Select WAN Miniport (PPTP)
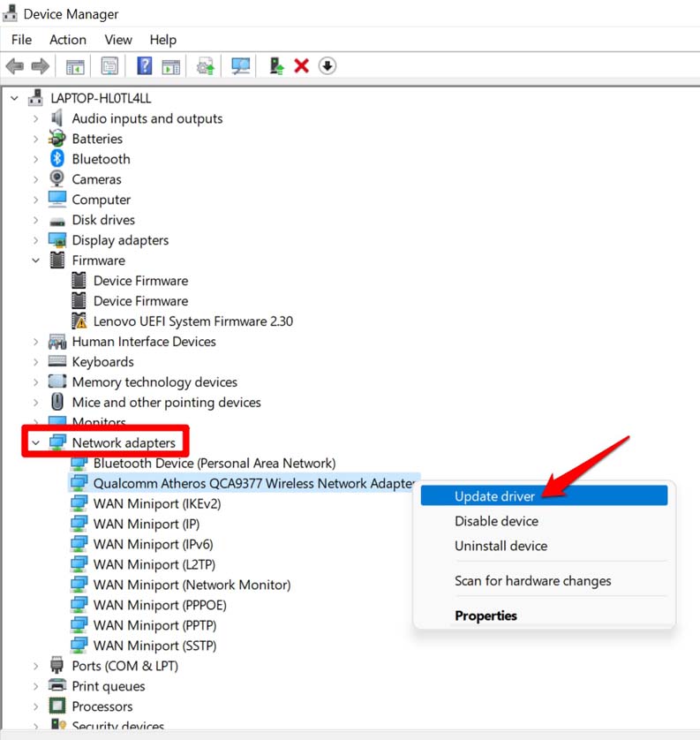This screenshot has width=700, height=740. point(154,625)
